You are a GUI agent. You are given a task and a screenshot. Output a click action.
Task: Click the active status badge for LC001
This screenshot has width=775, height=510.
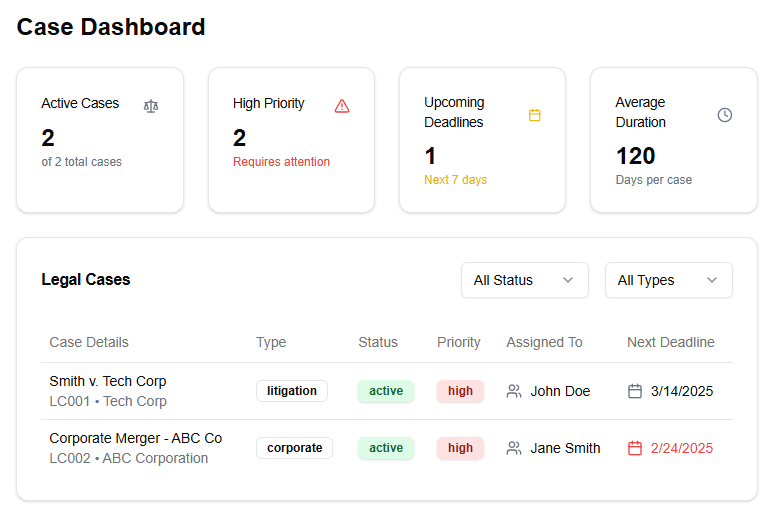coord(386,391)
